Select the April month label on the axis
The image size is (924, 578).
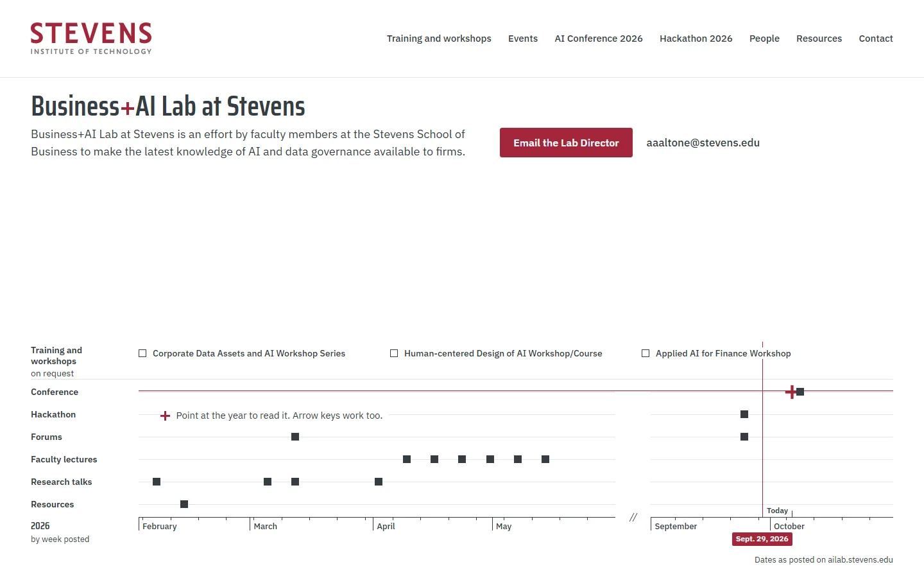pos(386,526)
